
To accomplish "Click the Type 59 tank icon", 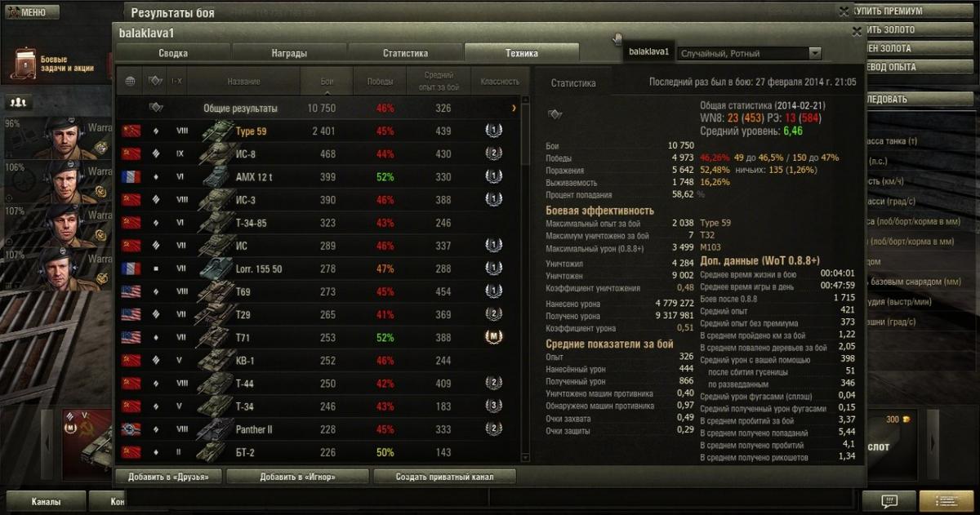I will [216, 131].
